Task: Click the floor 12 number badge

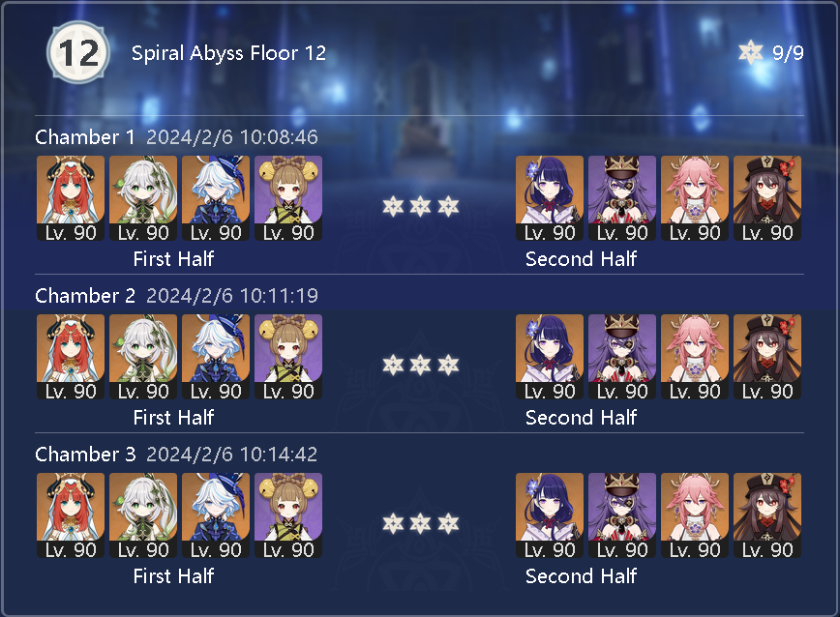Action: tap(78, 52)
